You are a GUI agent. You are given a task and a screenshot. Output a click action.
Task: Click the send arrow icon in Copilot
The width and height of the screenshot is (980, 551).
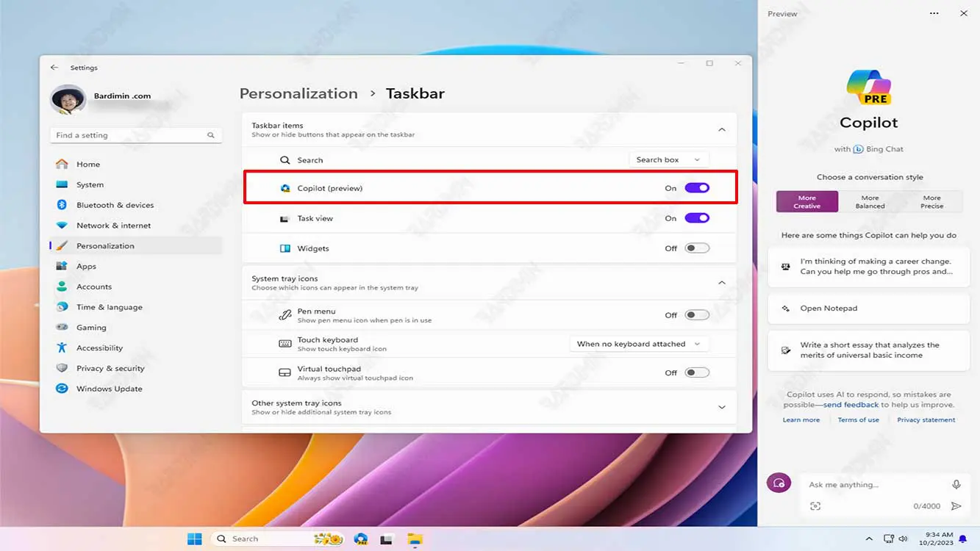(x=956, y=506)
